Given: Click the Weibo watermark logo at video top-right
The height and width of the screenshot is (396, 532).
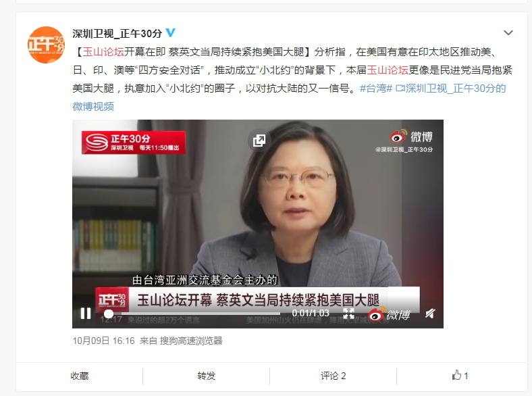Looking at the screenshot, I should tap(411, 137).
